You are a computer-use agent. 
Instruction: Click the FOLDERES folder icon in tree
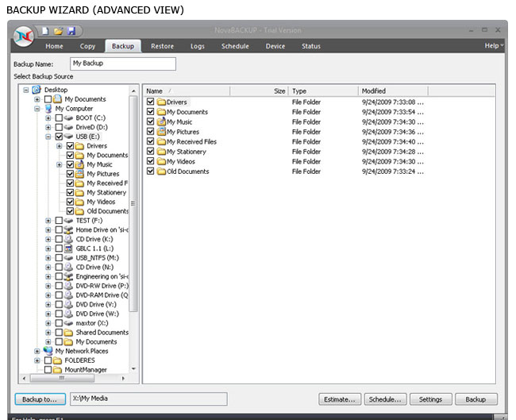click(x=57, y=360)
